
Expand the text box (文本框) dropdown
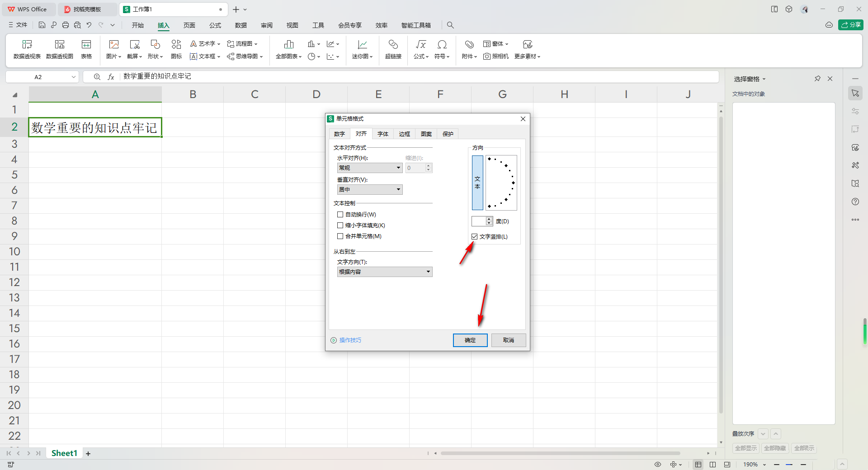(x=219, y=56)
